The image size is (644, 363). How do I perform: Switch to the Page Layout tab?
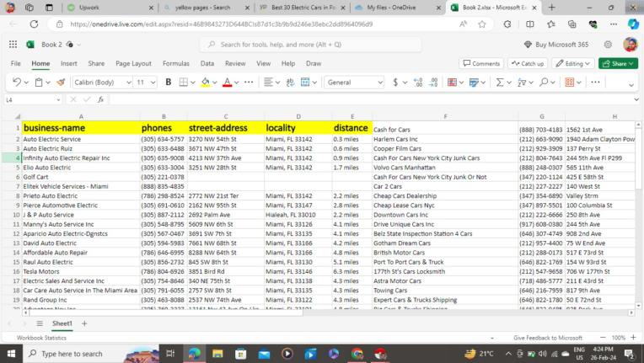click(133, 63)
